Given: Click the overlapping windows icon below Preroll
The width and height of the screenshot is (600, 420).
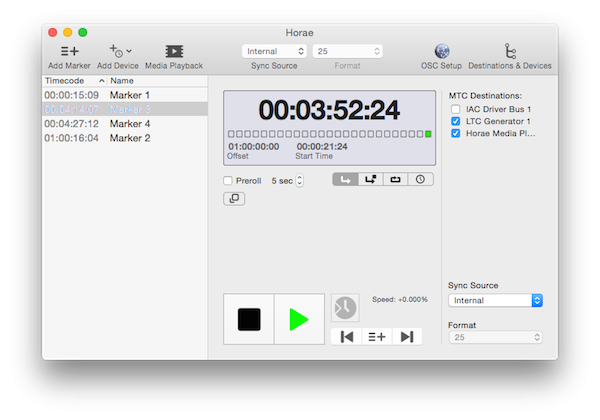Looking at the screenshot, I should tap(232, 199).
